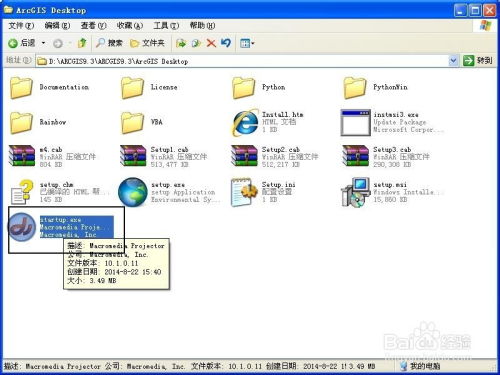The image size is (500, 375).
Task: Go up one folder level icon
Action: tap(82, 43)
